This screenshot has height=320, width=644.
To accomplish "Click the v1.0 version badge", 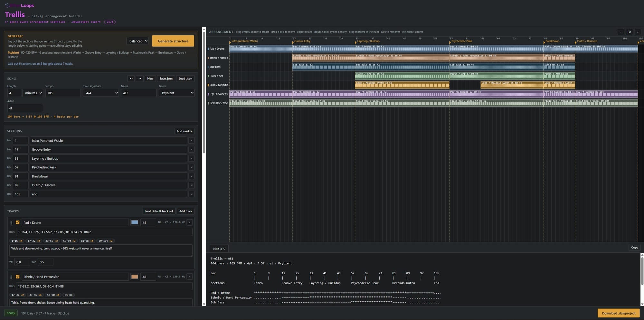I will point(110,22).
